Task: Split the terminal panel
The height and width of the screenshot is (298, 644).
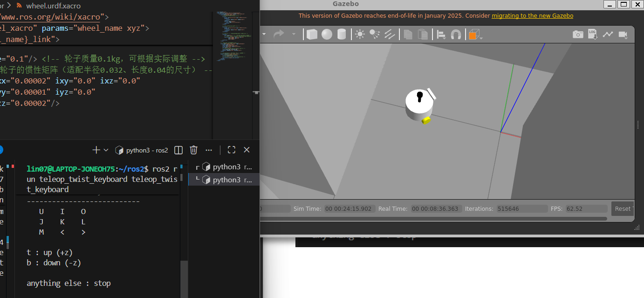Action: pos(178,150)
